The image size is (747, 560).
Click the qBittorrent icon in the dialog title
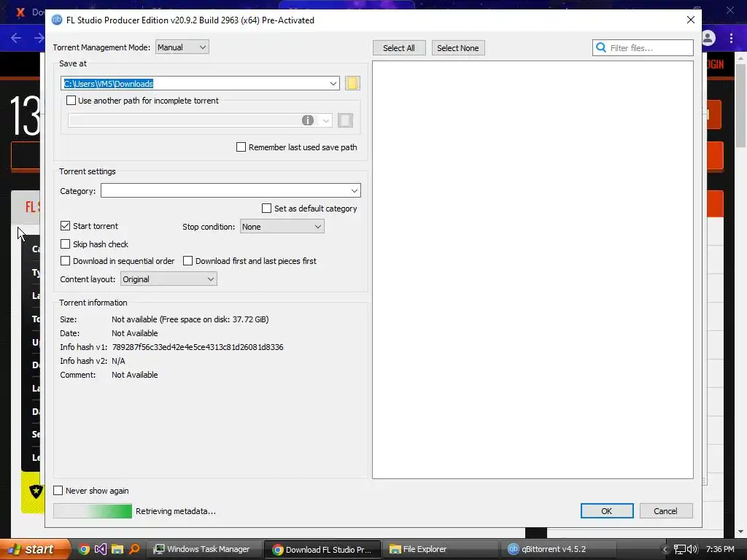click(x=57, y=20)
